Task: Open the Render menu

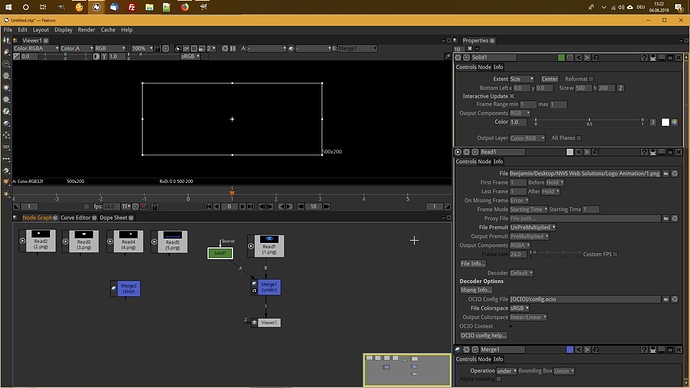Action: coord(86,30)
